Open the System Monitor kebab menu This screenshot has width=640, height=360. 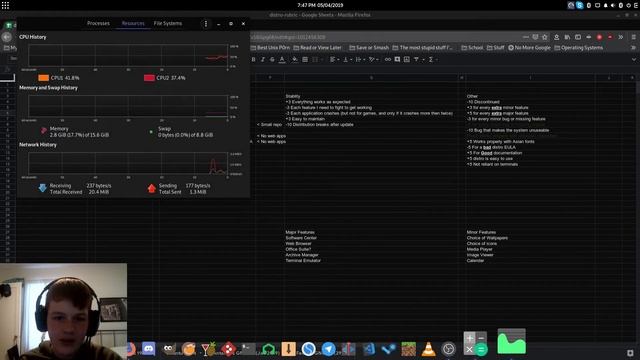206,24
